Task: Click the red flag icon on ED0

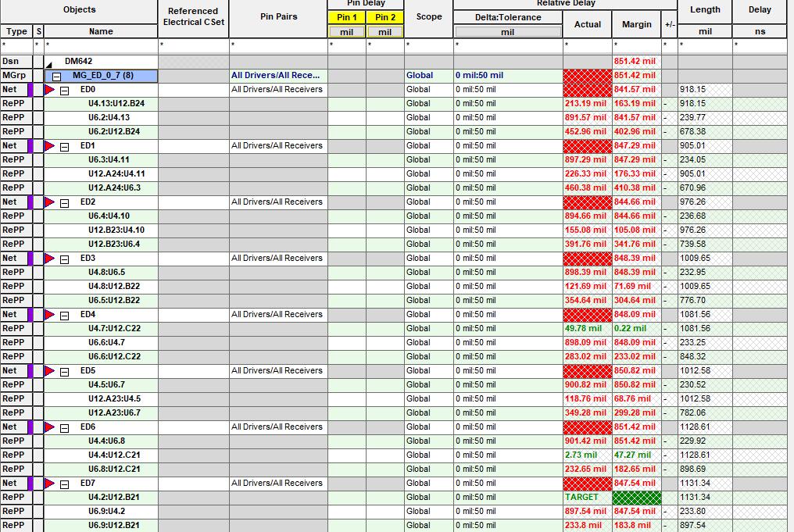Action: [x=50, y=90]
